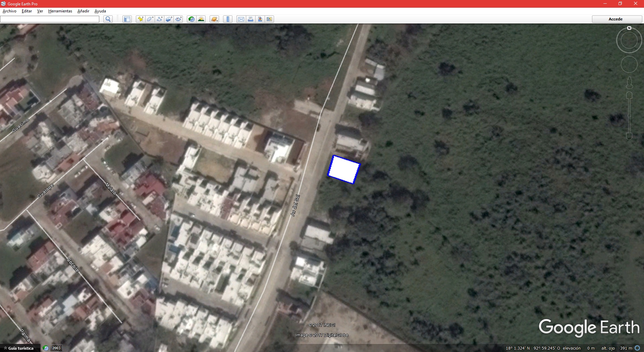Add an image overlay
Screen dimensions: 644x352
click(169, 19)
